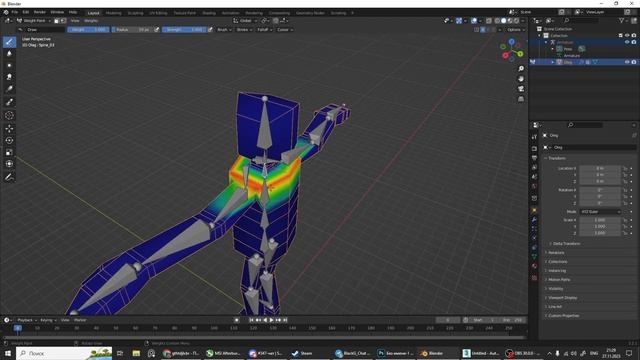Image resolution: width=640 pixels, height=360 pixels.
Task: Toggle auto keying record button
Action: click(237, 320)
